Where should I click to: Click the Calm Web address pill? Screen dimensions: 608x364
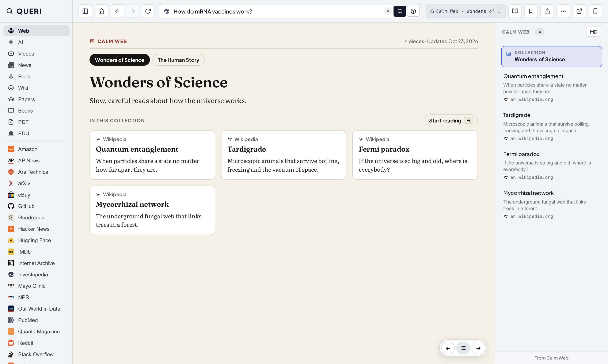tap(465, 11)
